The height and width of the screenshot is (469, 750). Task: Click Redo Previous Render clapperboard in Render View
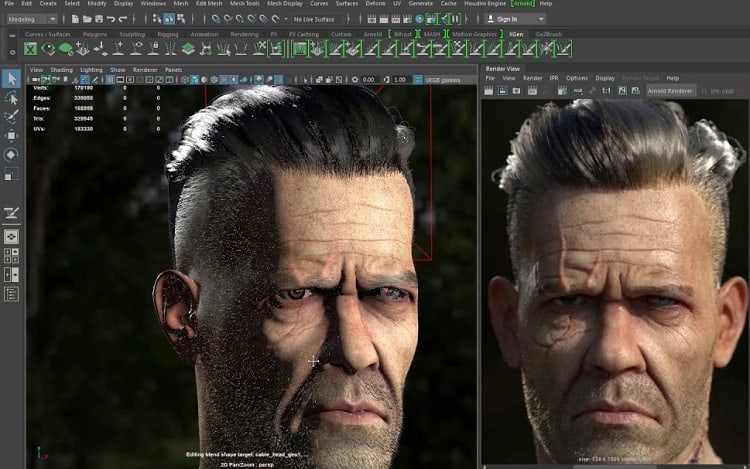point(488,90)
